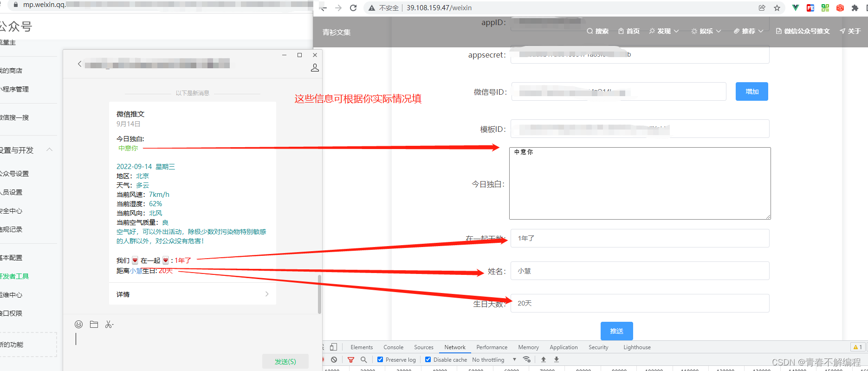Viewport: 868px width, 371px height.
Task: Open the Security DevTools tab
Action: coord(598,347)
